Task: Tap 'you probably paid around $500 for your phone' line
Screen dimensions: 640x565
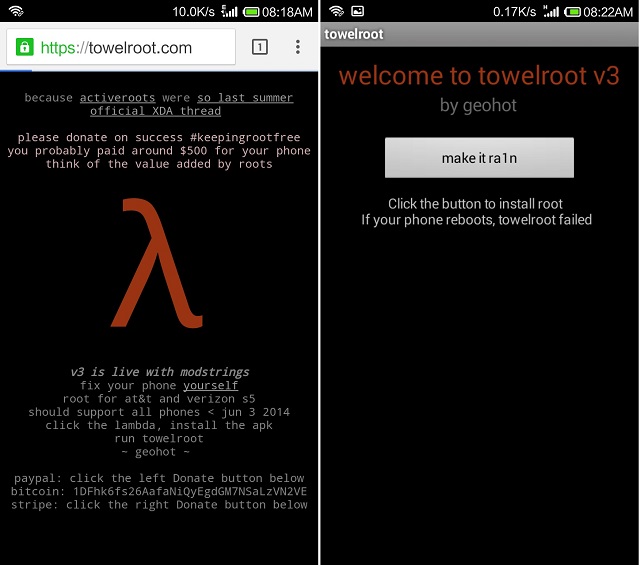Action: pos(159,151)
